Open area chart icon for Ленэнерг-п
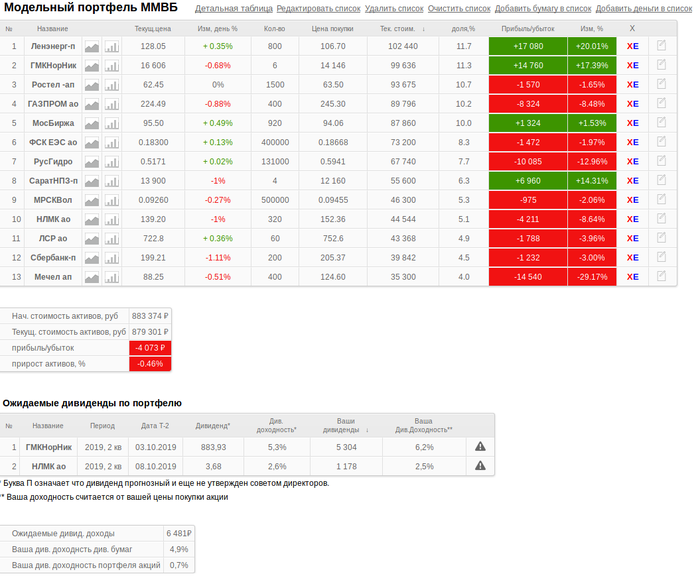Image resolution: width=700 pixels, height=578 pixels. click(92, 46)
